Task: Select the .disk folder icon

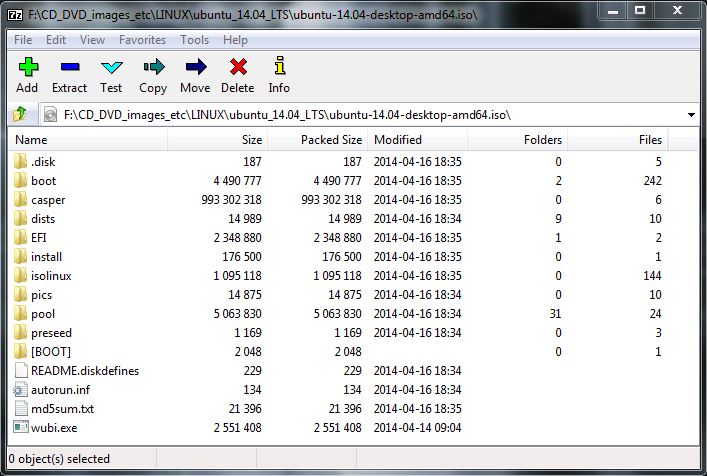Action: [x=20, y=161]
